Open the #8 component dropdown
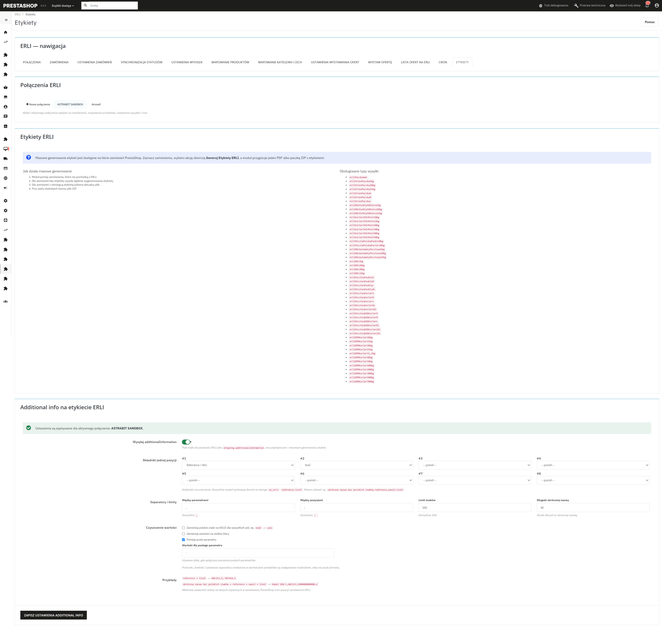The width and height of the screenshot is (662, 644). (593, 481)
